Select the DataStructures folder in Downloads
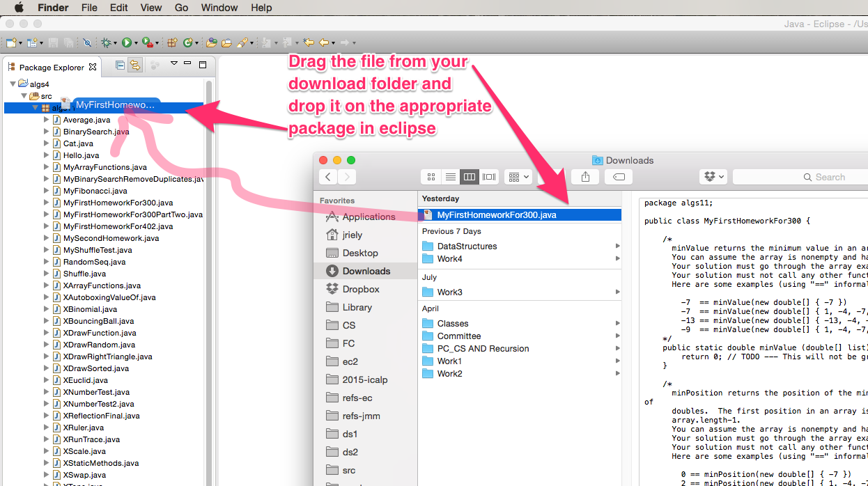Screen dimensions: 868x486 [467, 246]
